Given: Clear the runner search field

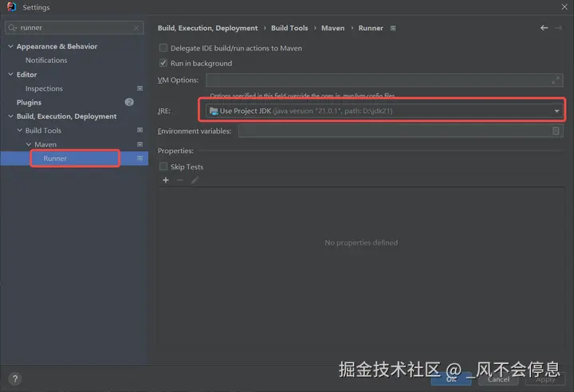Looking at the screenshot, I should 136,28.
